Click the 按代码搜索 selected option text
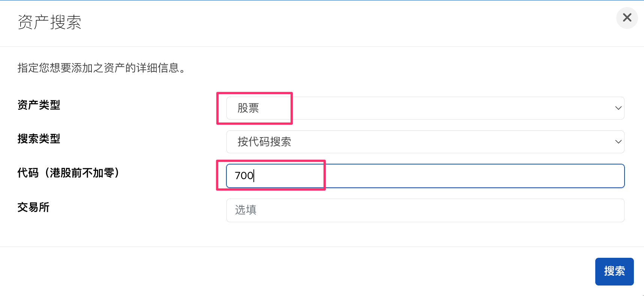 click(x=264, y=142)
